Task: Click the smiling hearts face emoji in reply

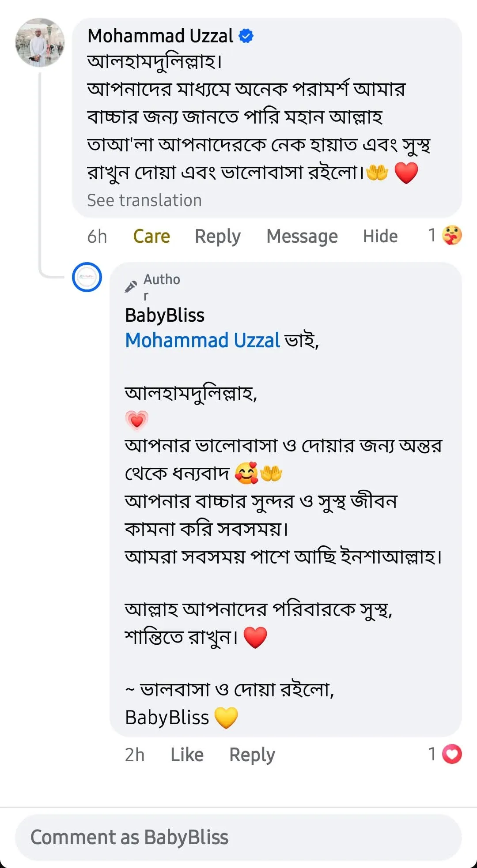Action: click(246, 473)
